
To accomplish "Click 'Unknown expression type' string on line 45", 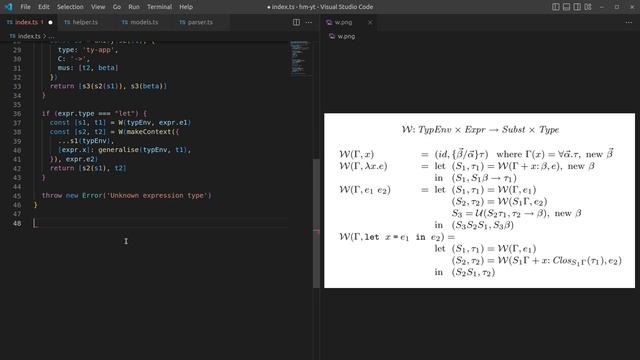I will point(159,196).
